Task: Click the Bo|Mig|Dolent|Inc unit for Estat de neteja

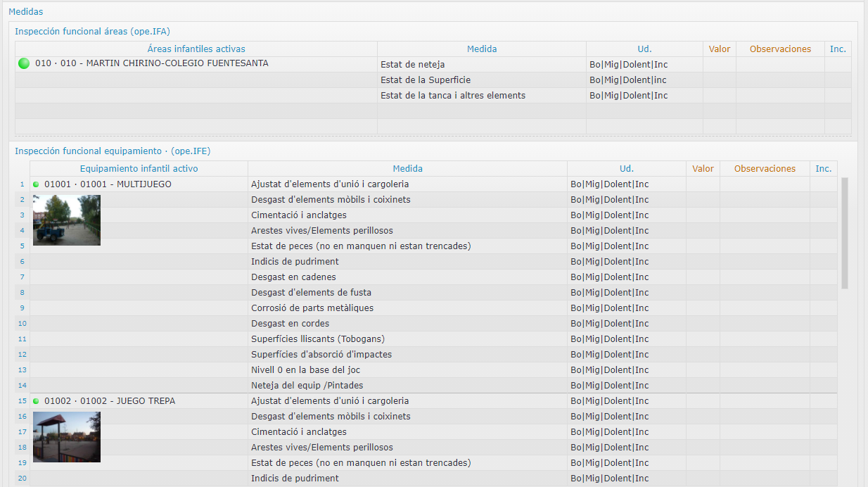Action: pyautogui.click(x=629, y=65)
